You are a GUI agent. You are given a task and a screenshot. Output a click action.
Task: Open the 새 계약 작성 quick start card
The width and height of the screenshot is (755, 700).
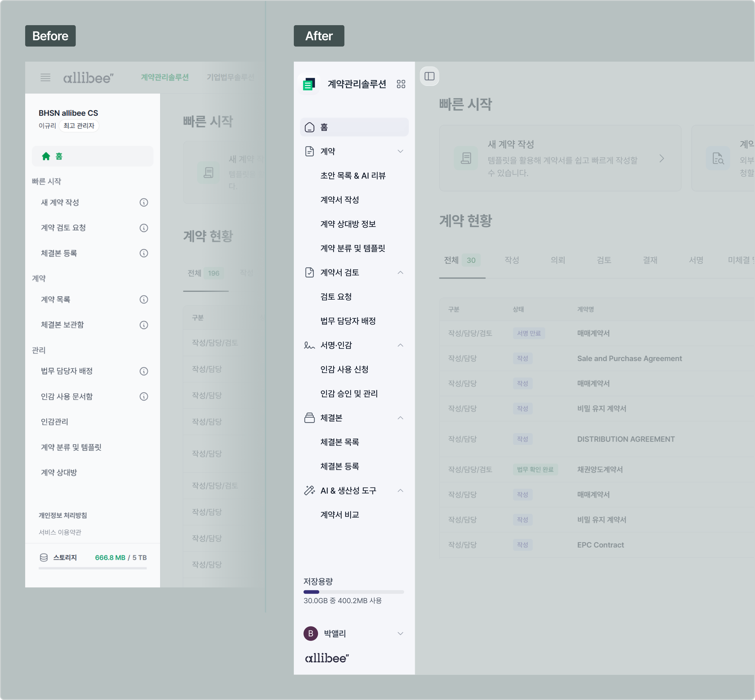560,158
